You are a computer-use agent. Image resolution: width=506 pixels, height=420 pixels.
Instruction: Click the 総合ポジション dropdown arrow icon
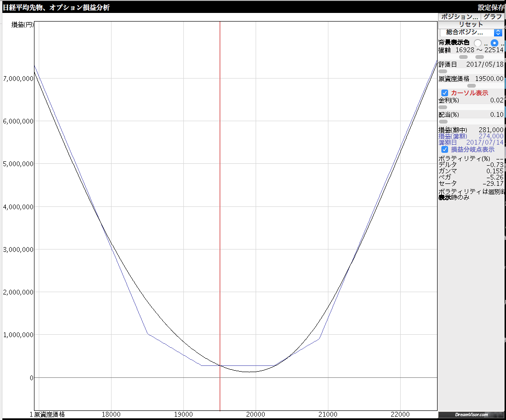(498, 33)
